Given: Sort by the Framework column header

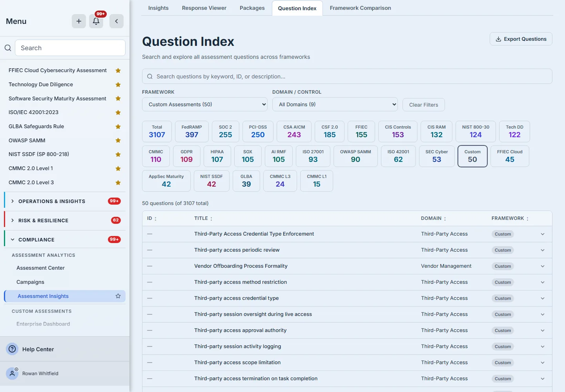Looking at the screenshot, I should 510,218.
